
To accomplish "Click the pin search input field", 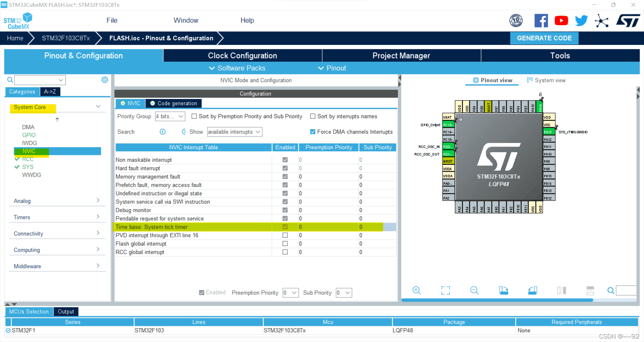I will point(627,291).
